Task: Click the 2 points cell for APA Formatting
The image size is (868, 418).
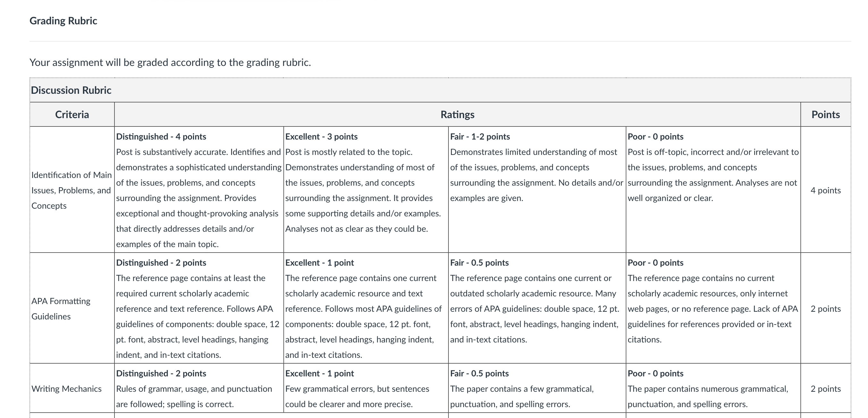Action: coord(826,309)
